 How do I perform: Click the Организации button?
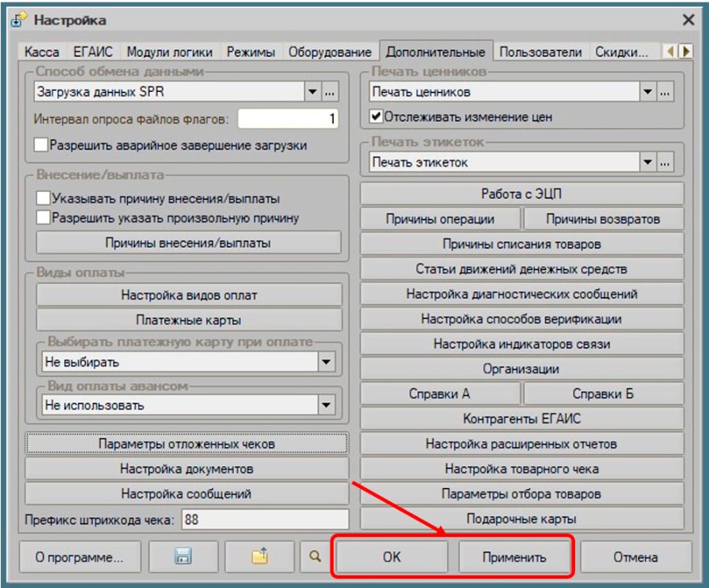pos(522,369)
